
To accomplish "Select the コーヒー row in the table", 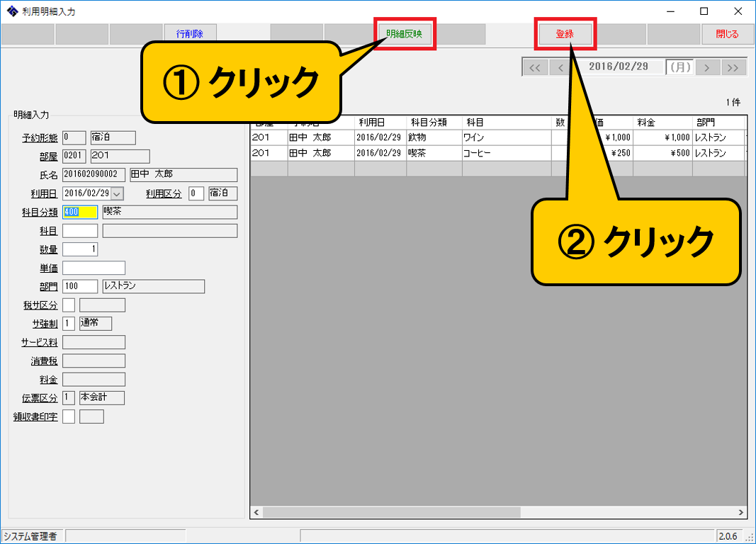I will 499,153.
